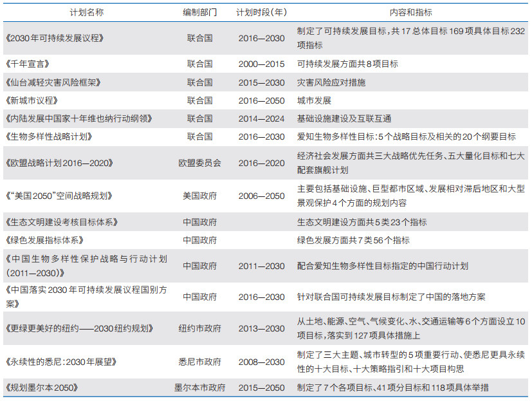Viewport: 532px width, 401px height.
Task: Select 《绿色发展指标体系》 plan name
Action: (45, 240)
